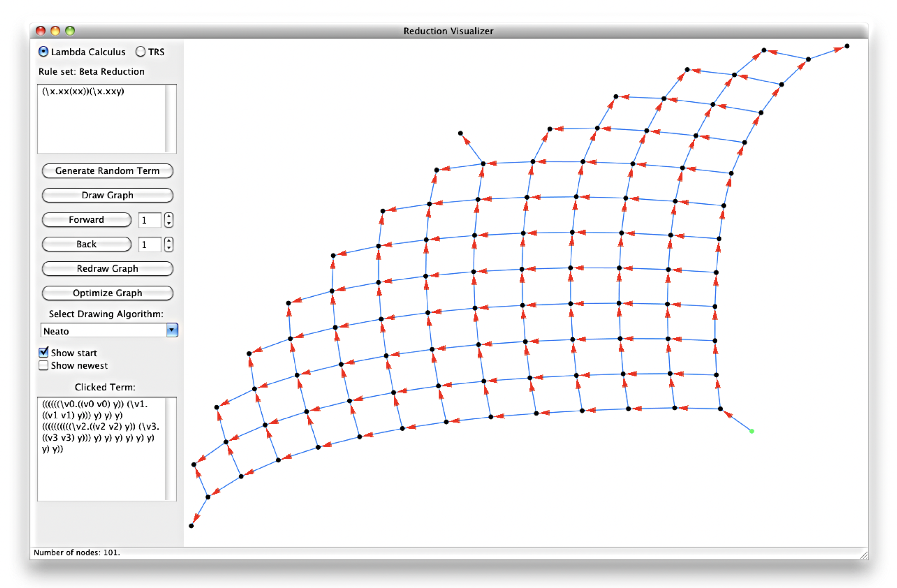The height and width of the screenshot is (588, 897).
Task: Click the topmost right graph node
Action: pyautogui.click(x=847, y=46)
